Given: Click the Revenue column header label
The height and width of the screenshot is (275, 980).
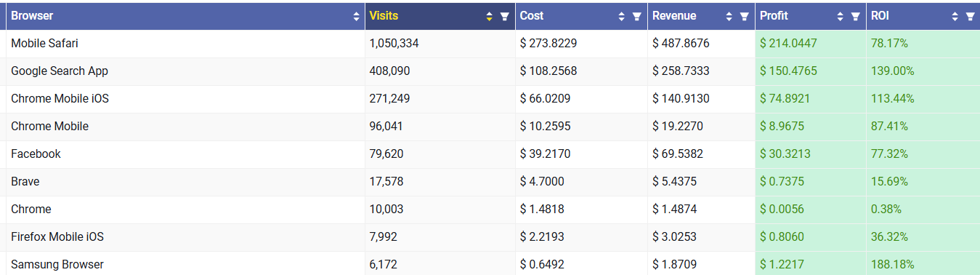Looking at the screenshot, I should pos(674,16).
